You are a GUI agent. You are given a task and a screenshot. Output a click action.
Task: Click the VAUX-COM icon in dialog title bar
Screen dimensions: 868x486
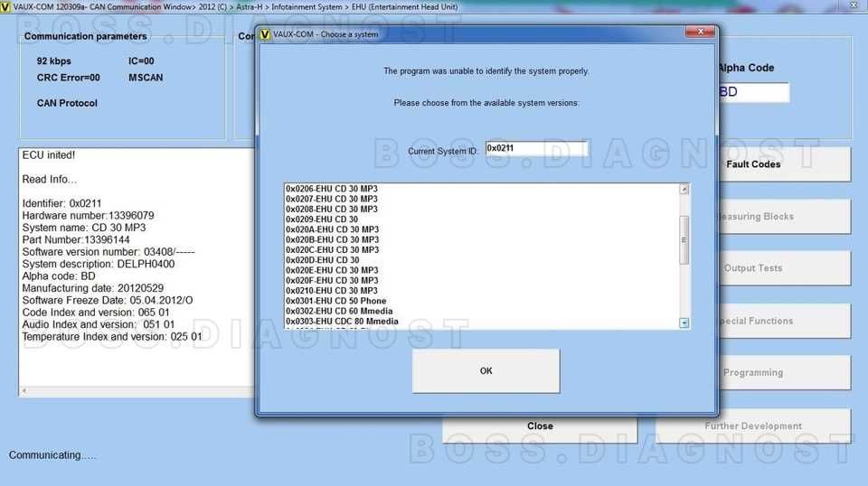point(265,34)
